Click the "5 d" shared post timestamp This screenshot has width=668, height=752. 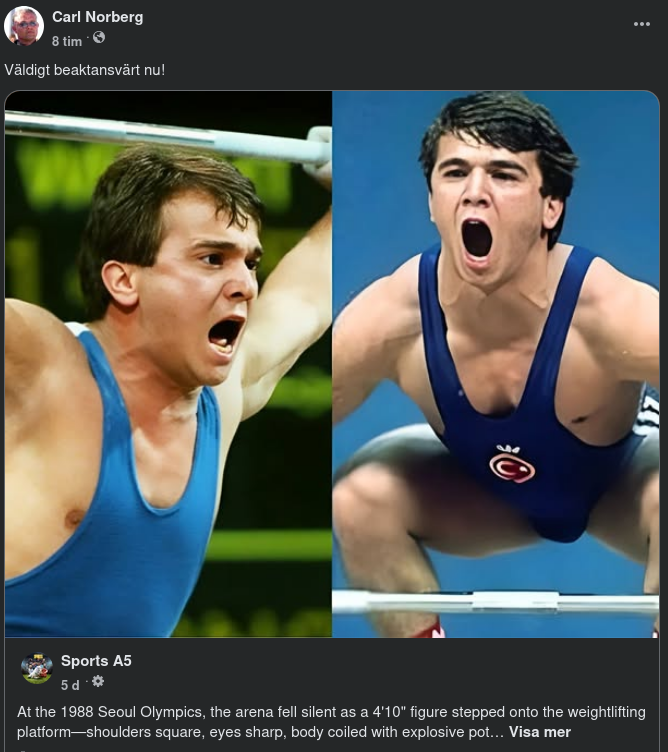(x=70, y=685)
